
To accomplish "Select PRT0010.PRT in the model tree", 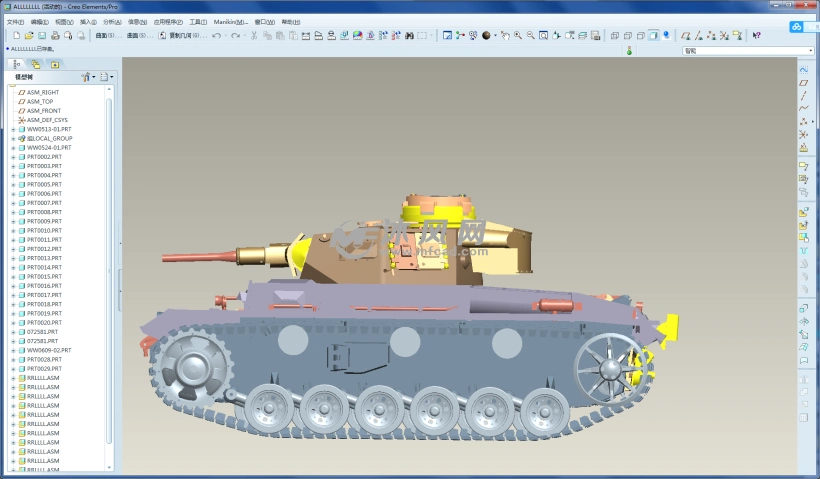I will coord(44,230).
